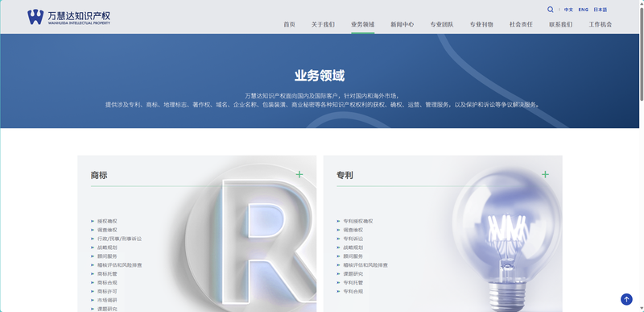
Task: Expand the 商标 card plus icon
Action: 299,174
